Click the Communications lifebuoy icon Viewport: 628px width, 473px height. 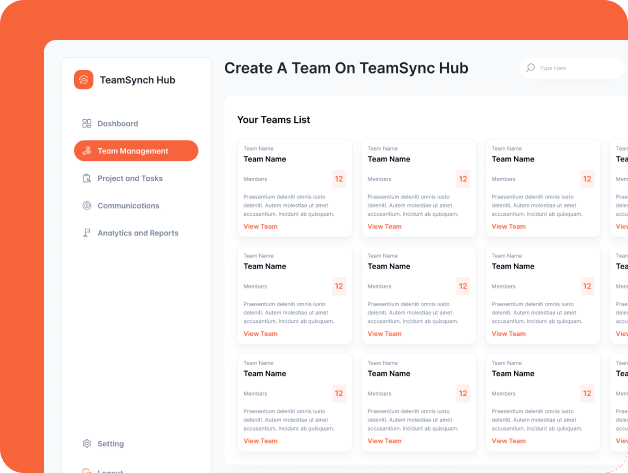click(x=87, y=205)
